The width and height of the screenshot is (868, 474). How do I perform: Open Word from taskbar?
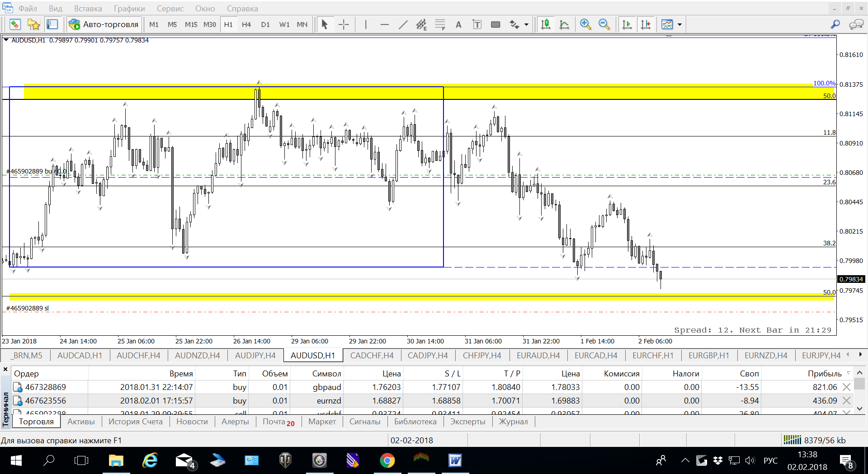(x=455, y=460)
